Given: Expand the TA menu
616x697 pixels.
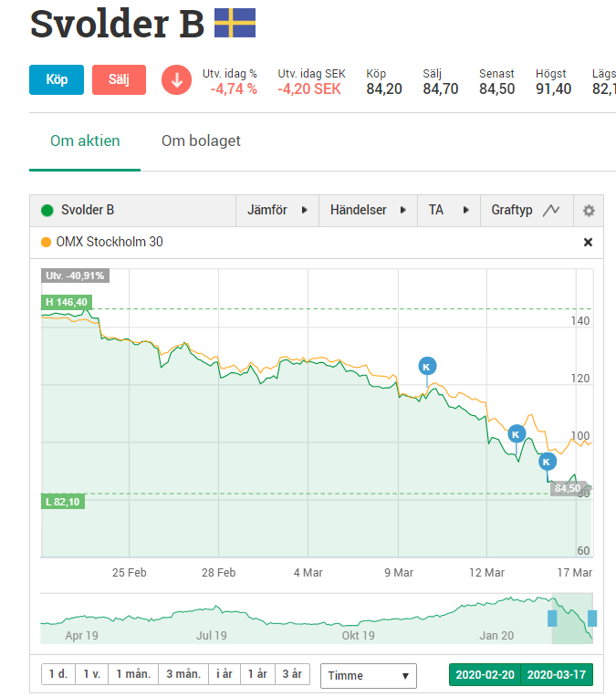Looking at the screenshot, I should (x=449, y=210).
